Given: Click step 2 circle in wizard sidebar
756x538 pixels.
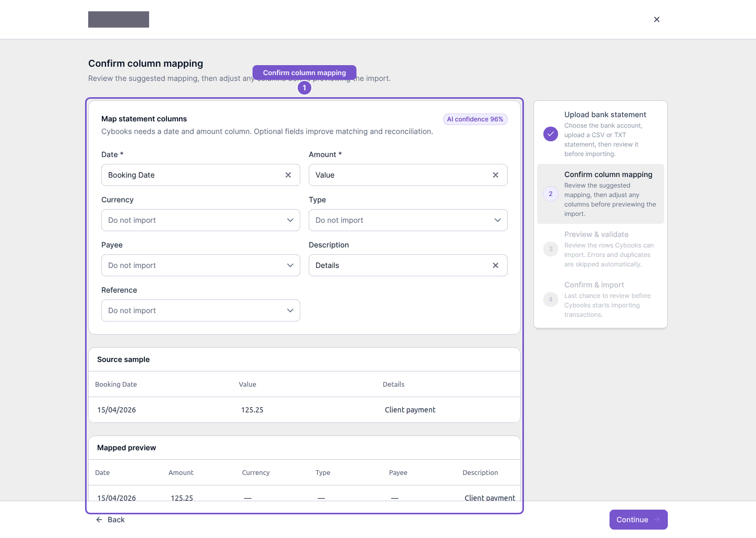Looking at the screenshot, I should click(x=551, y=194).
